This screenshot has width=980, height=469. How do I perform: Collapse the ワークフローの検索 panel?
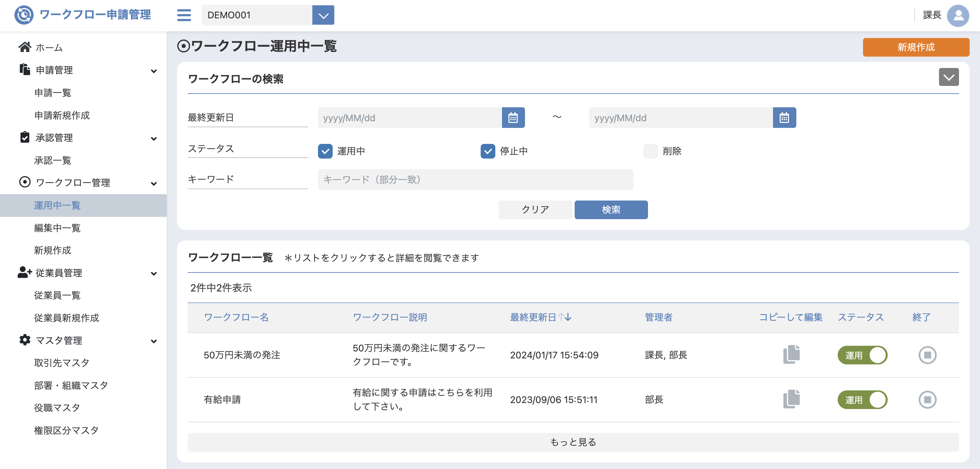948,77
